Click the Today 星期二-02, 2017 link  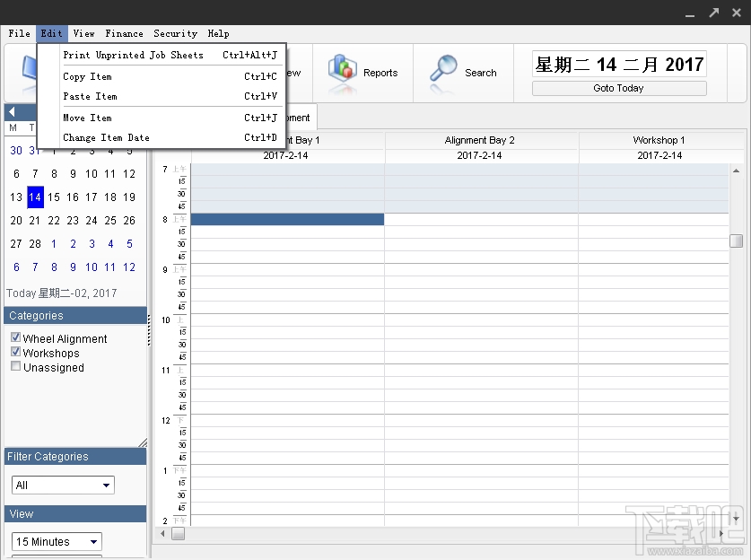click(61, 293)
